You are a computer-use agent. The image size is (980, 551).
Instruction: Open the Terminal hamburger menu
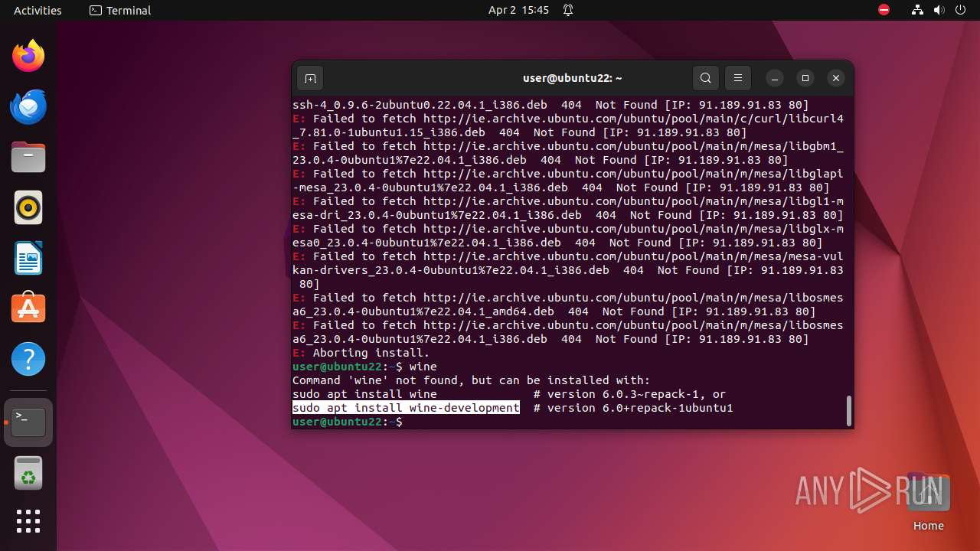[738, 78]
